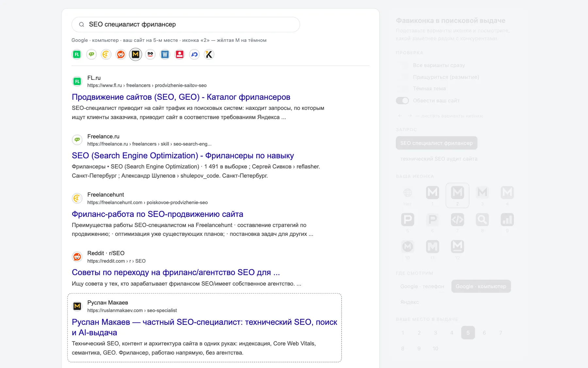
Task: Set search position to 7
Action: tap(500, 333)
